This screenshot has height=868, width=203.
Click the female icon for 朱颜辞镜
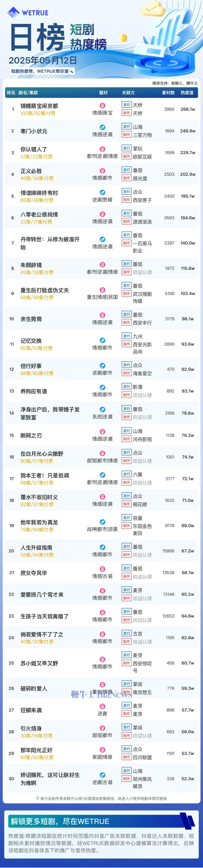pyautogui.click(x=102, y=265)
